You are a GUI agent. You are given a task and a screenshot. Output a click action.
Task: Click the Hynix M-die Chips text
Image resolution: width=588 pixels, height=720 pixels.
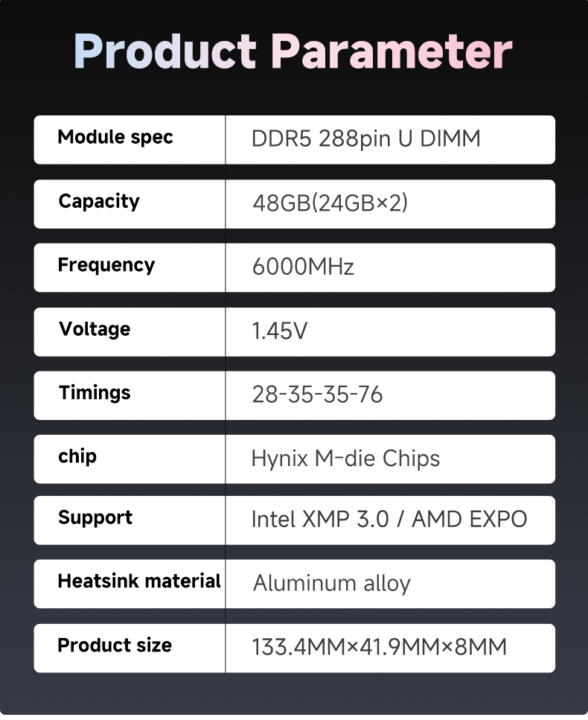pos(345,458)
